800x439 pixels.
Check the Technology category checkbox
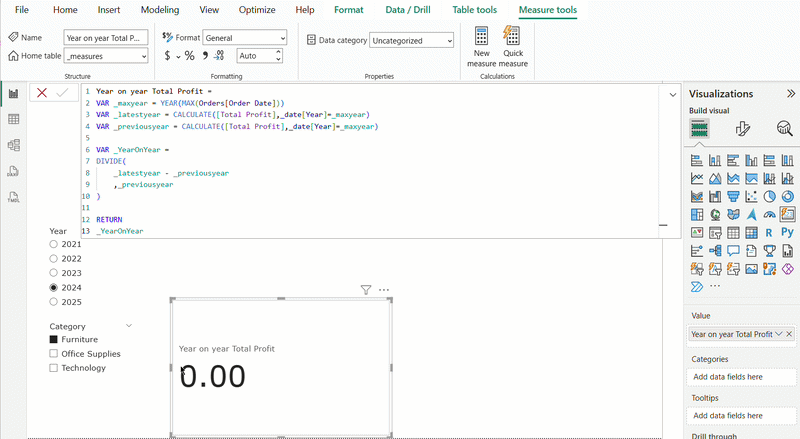pos(54,368)
